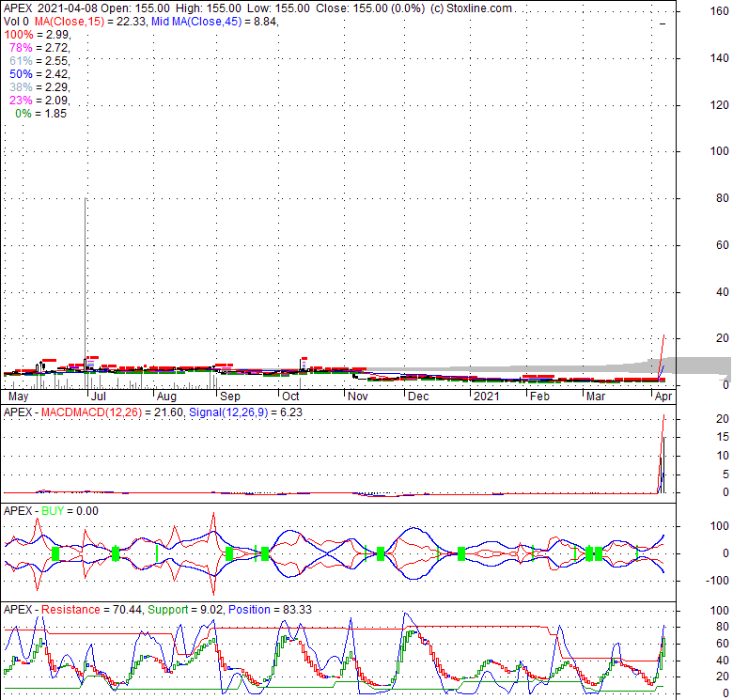
Task: Click the Nov label on the time axis
Action: 358,397
